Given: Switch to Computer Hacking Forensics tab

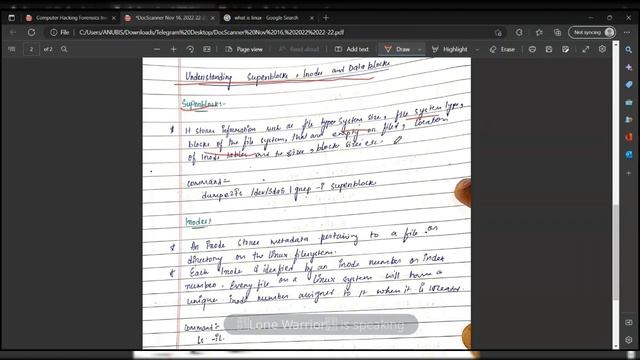Looking at the screenshot, I should (71, 18).
